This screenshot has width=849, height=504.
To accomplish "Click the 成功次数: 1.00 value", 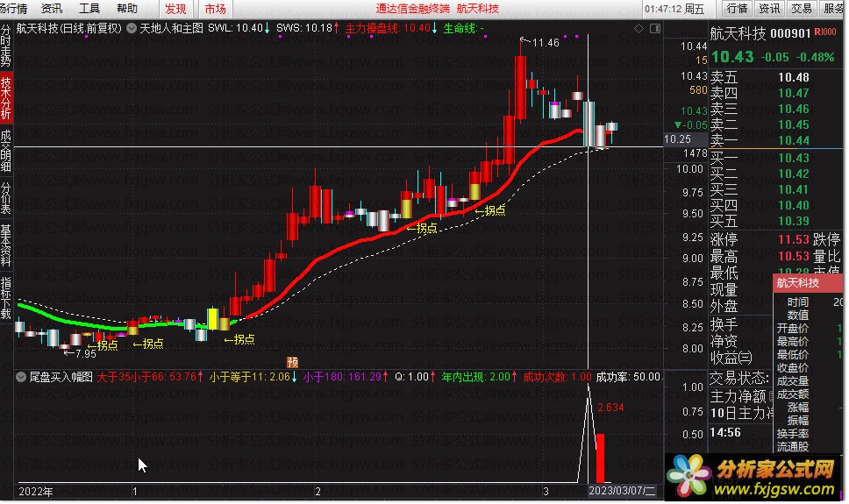I will pyautogui.click(x=557, y=377).
